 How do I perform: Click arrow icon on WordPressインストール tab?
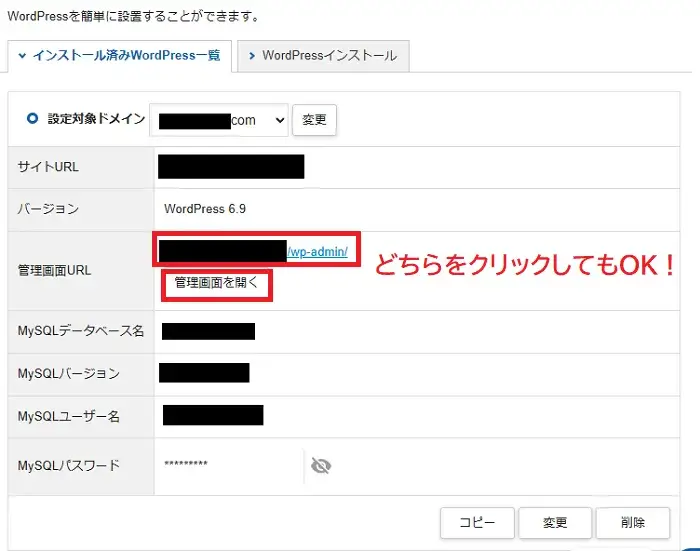coord(252,56)
